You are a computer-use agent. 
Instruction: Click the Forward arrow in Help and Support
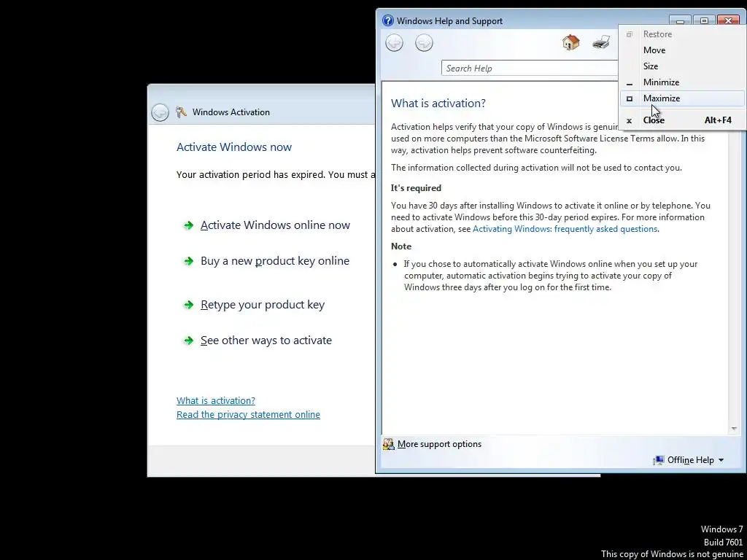[424, 43]
